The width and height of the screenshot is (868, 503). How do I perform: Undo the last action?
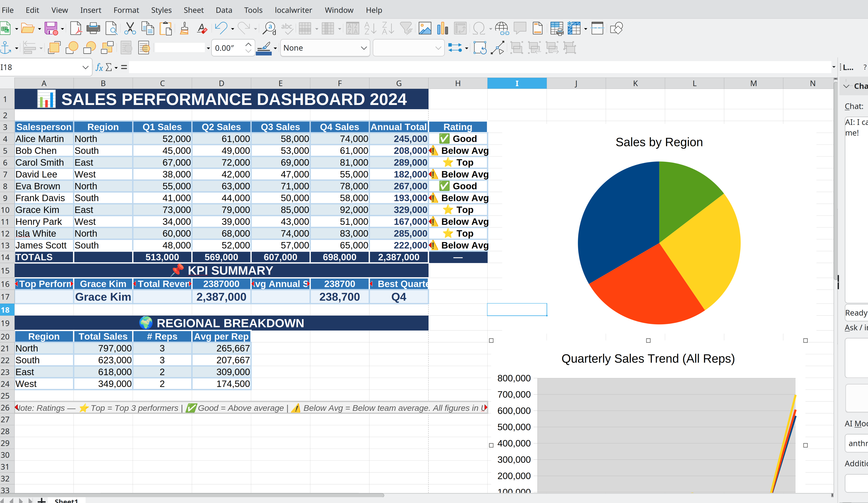pos(221,28)
